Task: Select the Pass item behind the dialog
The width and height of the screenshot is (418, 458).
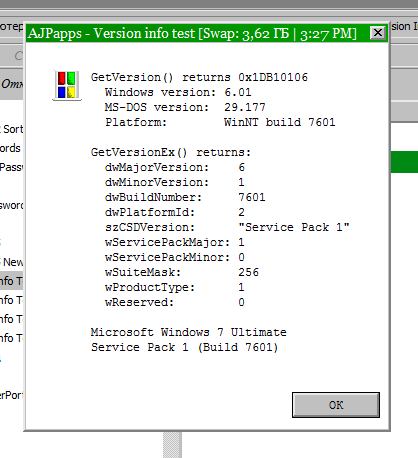Action: pyautogui.click(x=11, y=167)
